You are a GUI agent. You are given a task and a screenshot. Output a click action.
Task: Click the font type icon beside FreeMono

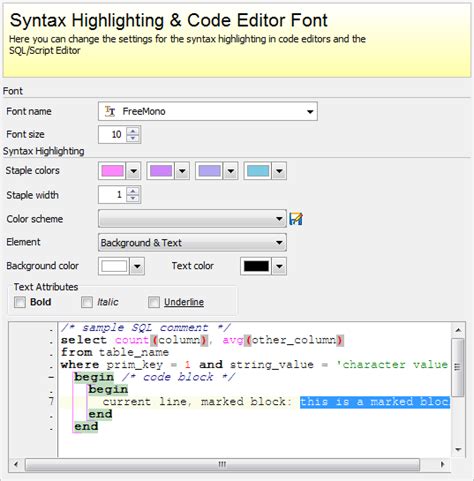click(x=110, y=111)
